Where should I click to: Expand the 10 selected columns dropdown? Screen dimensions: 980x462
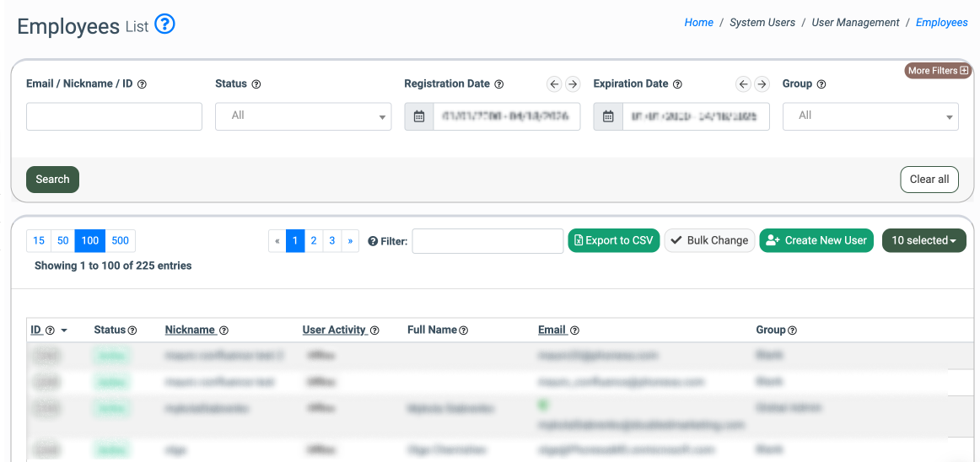(x=923, y=240)
